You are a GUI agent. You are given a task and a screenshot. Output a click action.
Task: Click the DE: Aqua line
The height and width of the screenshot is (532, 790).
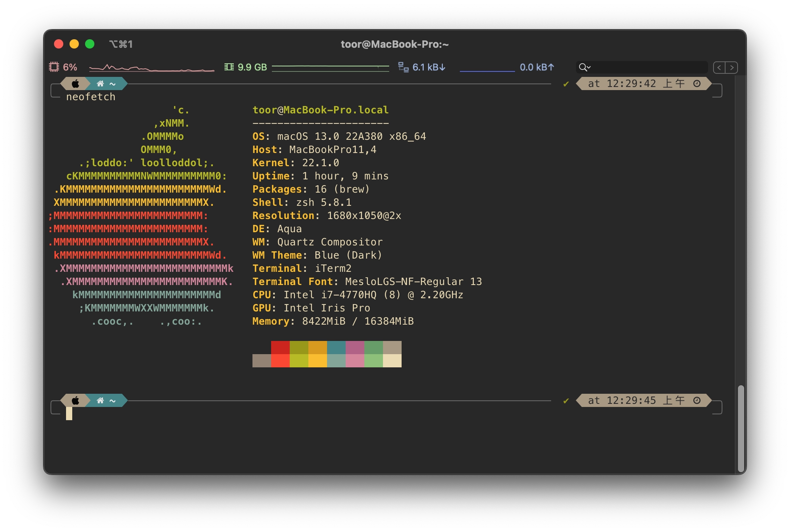tap(277, 229)
